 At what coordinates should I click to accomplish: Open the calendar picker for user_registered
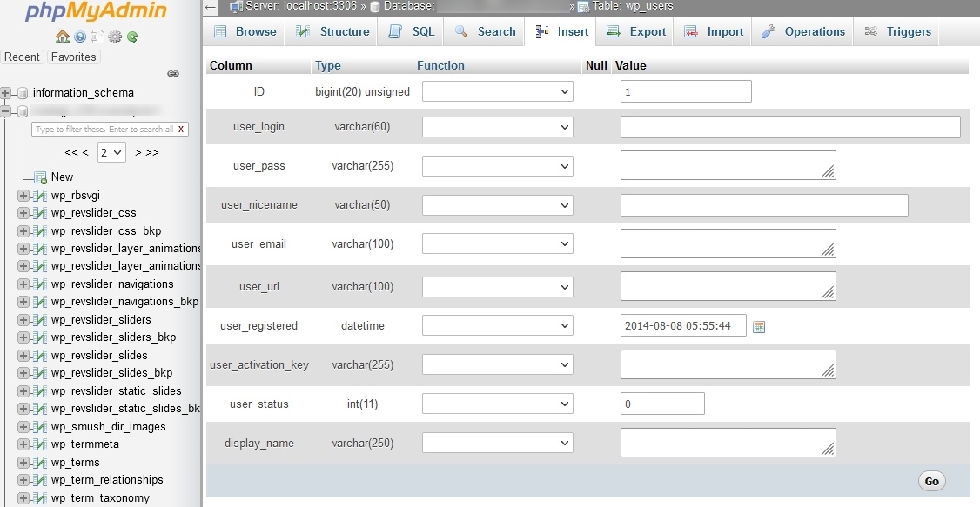coord(759,326)
